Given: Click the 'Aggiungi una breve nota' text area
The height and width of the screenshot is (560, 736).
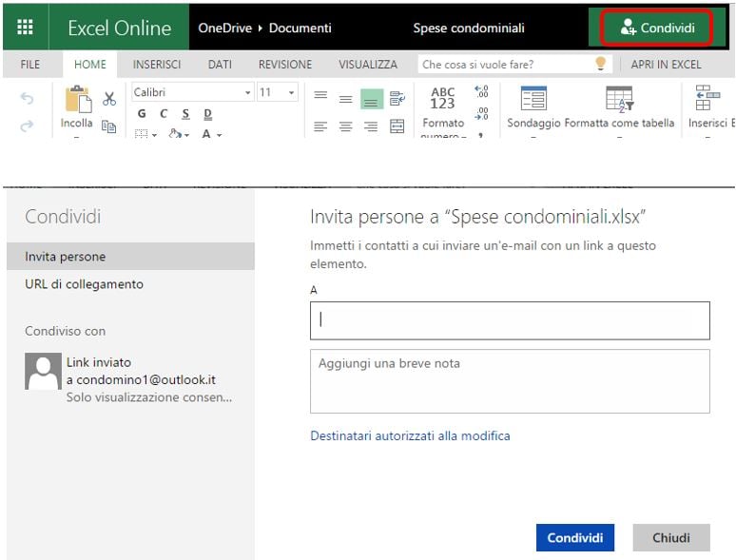Looking at the screenshot, I should (x=510, y=381).
